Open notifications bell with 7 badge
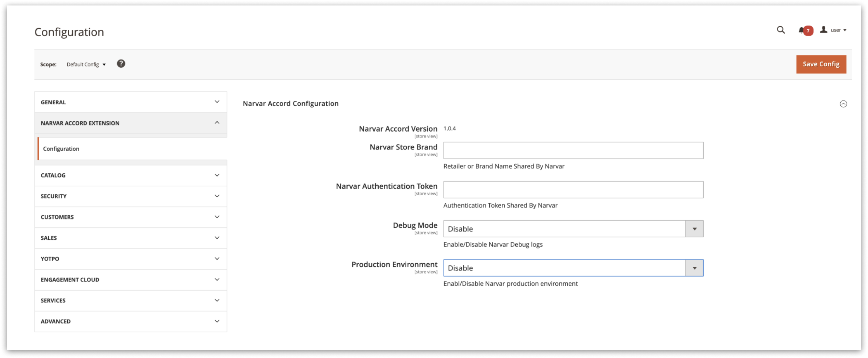Image resolution: width=868 pixels, height=358 pixels. coord(805,30)
